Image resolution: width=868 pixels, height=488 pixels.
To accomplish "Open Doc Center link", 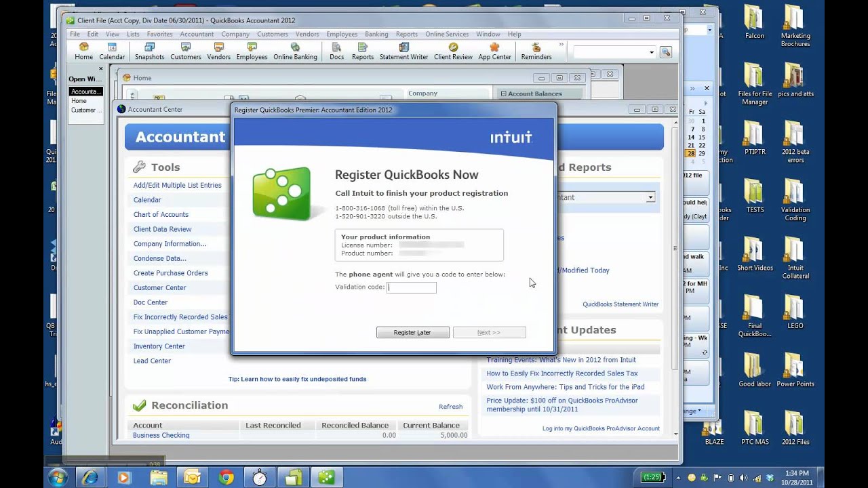I will tap(151, 302).
